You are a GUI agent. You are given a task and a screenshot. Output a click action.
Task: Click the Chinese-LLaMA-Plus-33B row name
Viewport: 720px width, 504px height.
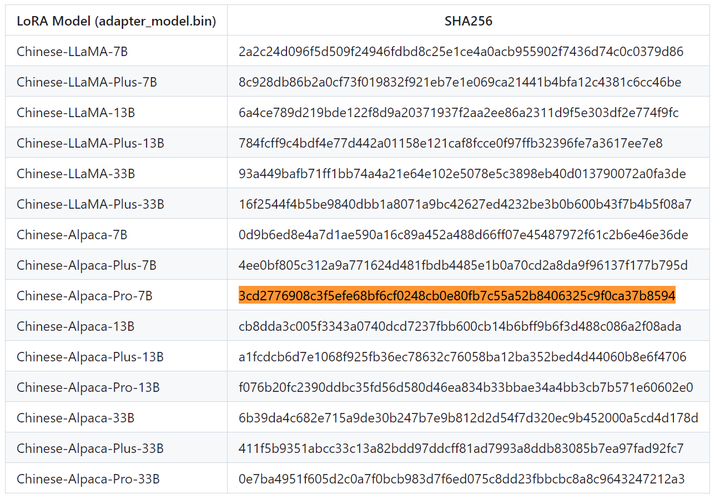point(90,204)
